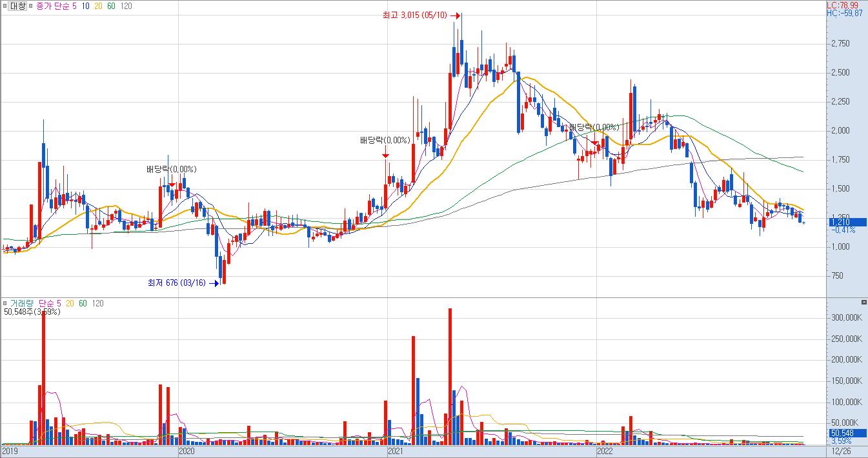Image resolution: width=868 pixels, height=458 pixels.
Task: Click the small square icon left of 대창
Action: pyautogui.click(x=5, y=6)
